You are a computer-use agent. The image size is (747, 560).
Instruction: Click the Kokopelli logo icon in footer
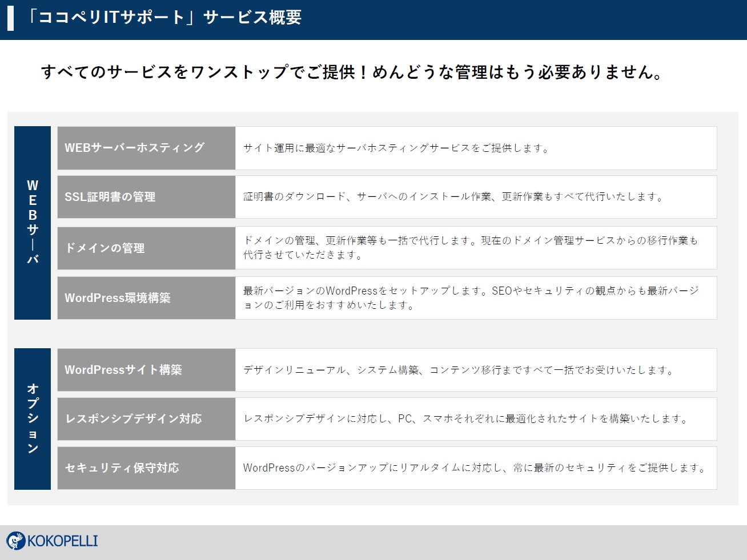16,541
